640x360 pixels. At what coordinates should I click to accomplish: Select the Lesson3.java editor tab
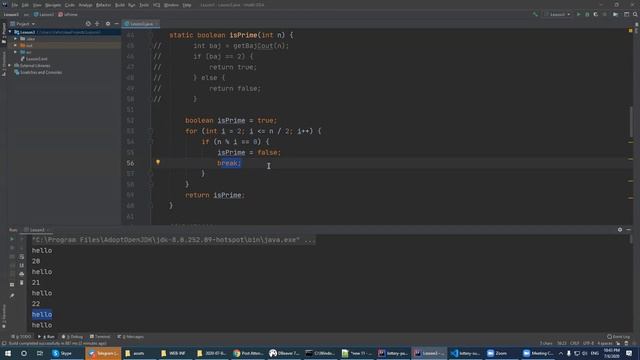pos(140,24)
